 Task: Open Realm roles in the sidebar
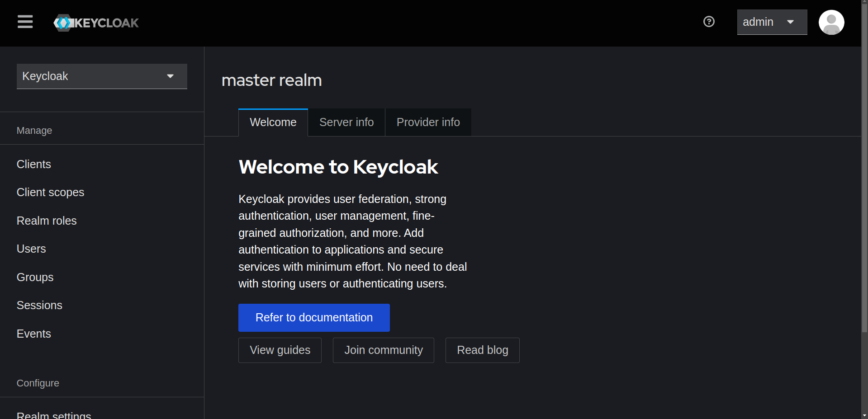coord(102,221)
